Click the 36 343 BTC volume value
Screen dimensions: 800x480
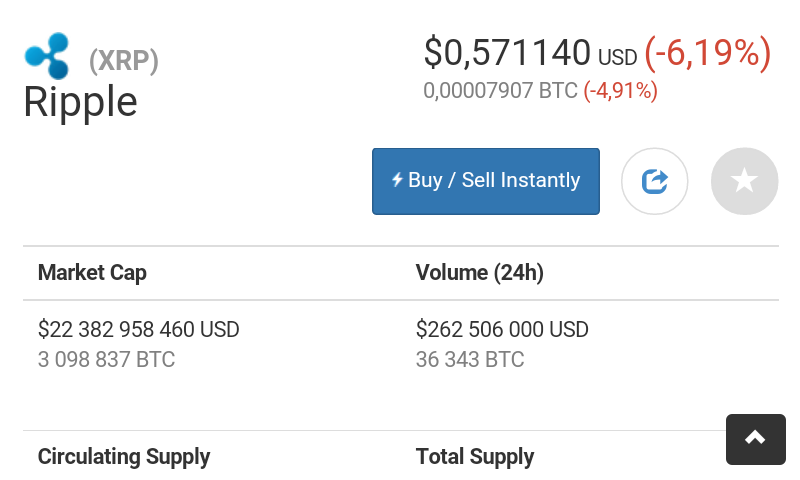point(470,360)
